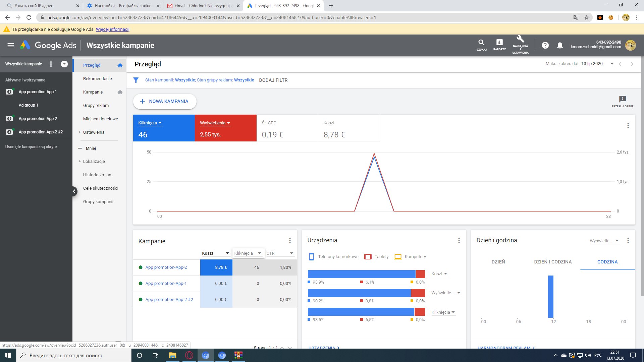Open App promotion-App-2 link in Kampanie table

(166, 267)
